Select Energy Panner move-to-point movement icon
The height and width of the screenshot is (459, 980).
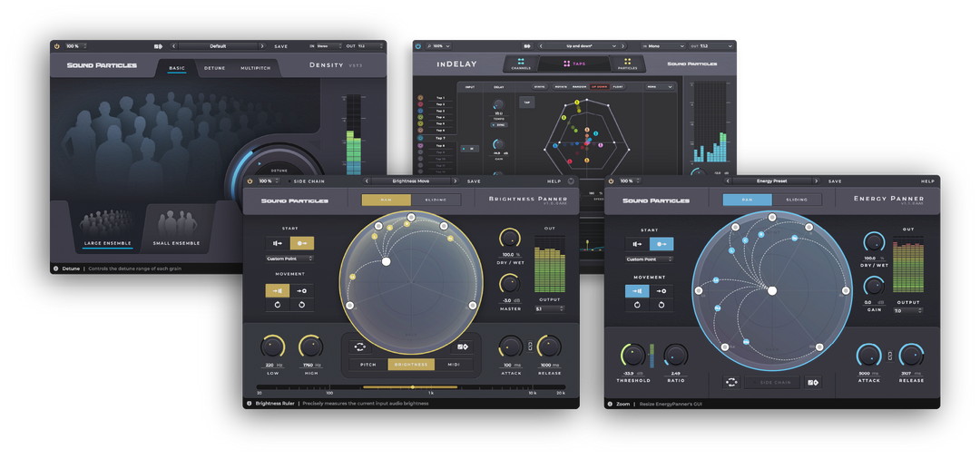661,291
